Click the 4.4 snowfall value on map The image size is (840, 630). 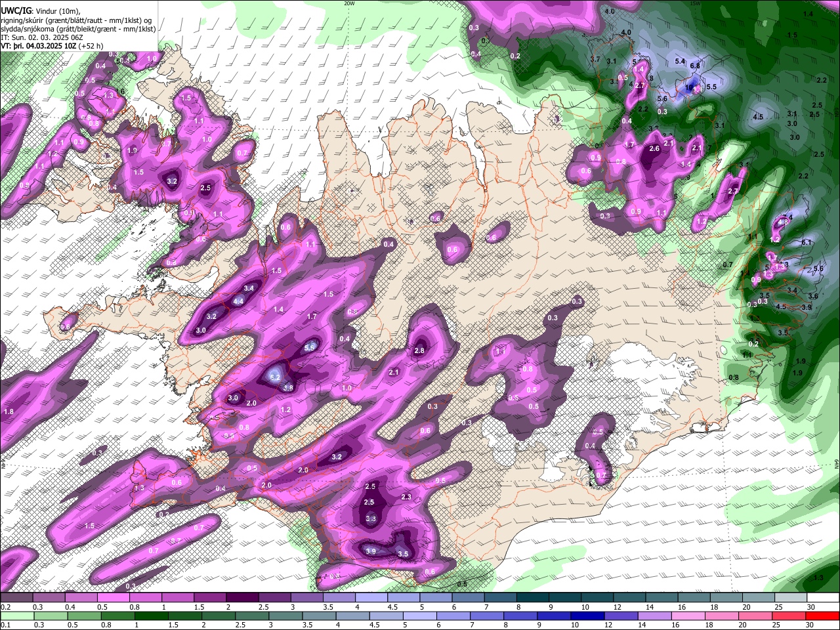[238, 301]
